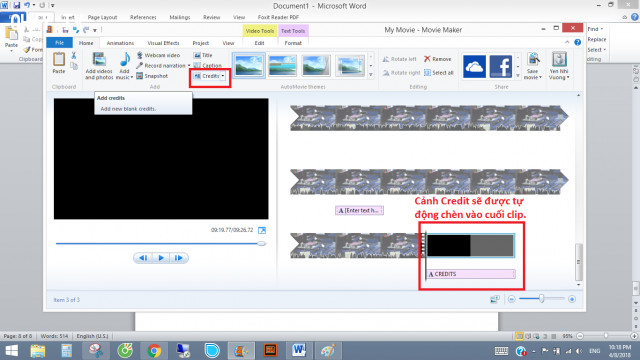Select second AutoMovie theme thumbnail

coord(282,66)
